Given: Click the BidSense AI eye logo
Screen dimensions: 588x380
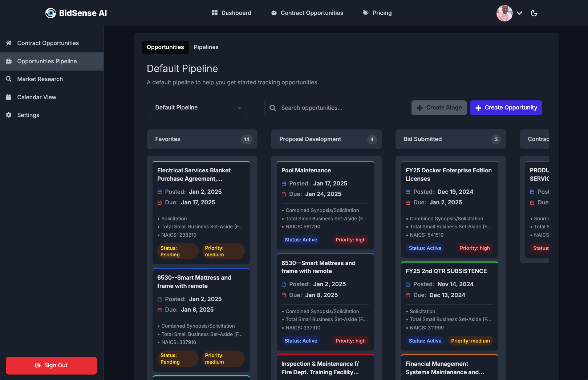Looking at the screenshot, I should point(50,13).
